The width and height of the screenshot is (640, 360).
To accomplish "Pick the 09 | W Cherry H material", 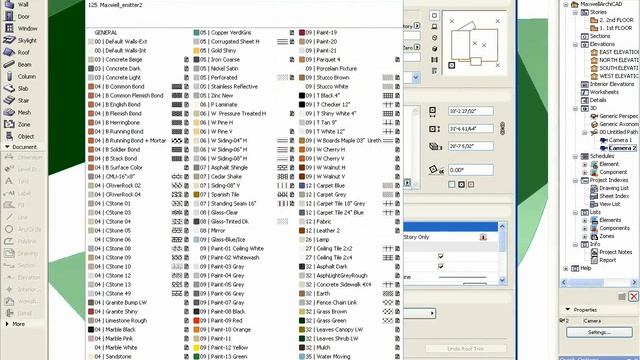I will pos(349,150).
